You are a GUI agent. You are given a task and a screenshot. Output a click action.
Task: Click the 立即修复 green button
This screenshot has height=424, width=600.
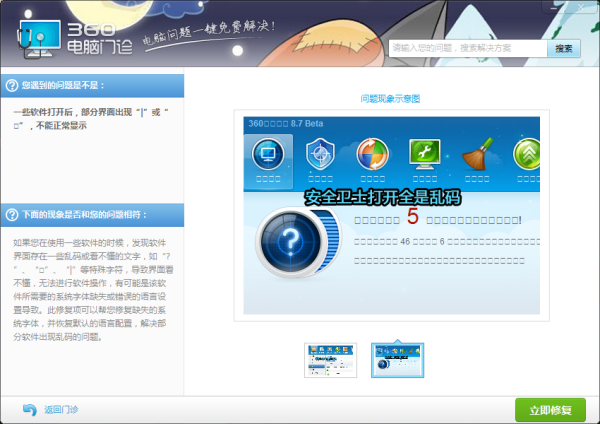pos(550,410)
